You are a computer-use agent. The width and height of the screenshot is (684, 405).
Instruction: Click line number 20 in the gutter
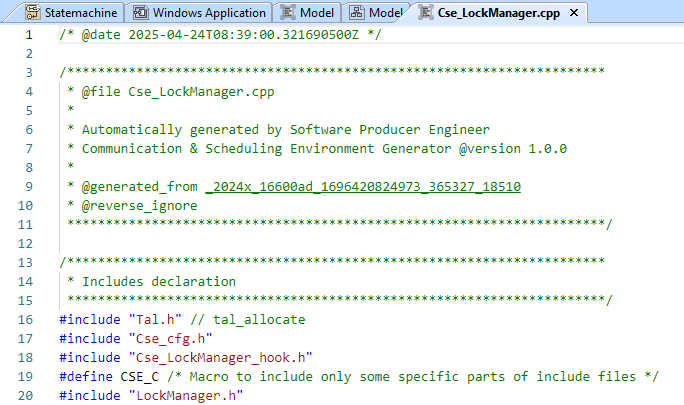click(x=25, y=396)
